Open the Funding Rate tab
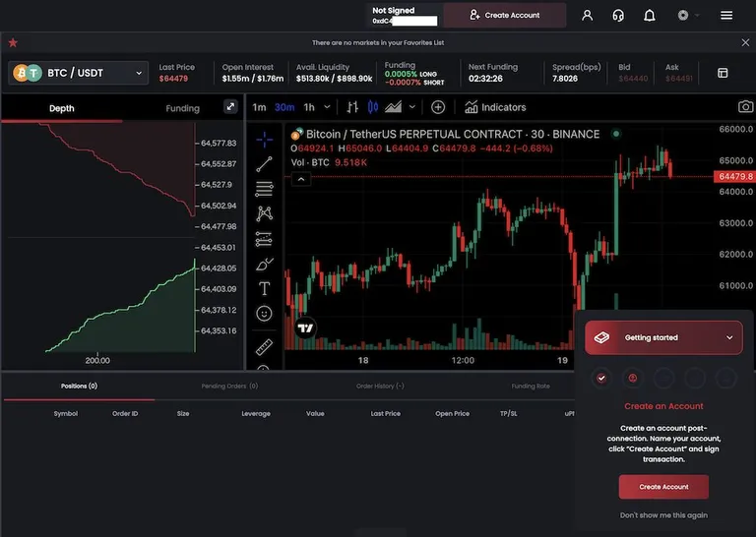Image resolution: width=756 pixels, height=537 pixels. click(x=531, y=386)
